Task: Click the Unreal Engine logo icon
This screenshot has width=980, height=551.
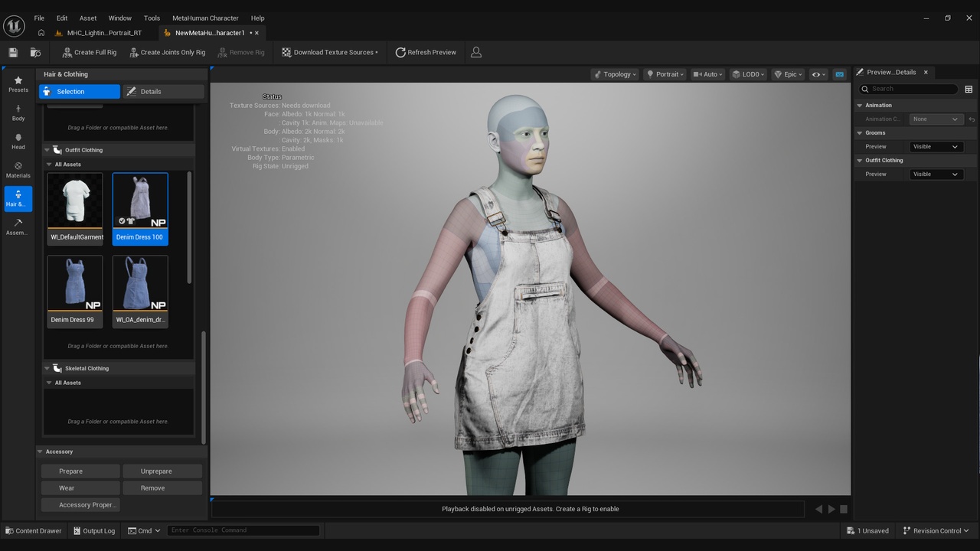Action: (14, 25)
